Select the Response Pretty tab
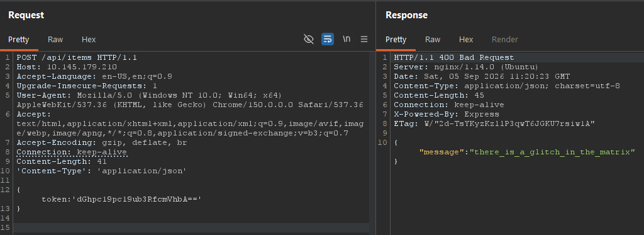This screenshot has height=235, width=644. tap(396, 40)
